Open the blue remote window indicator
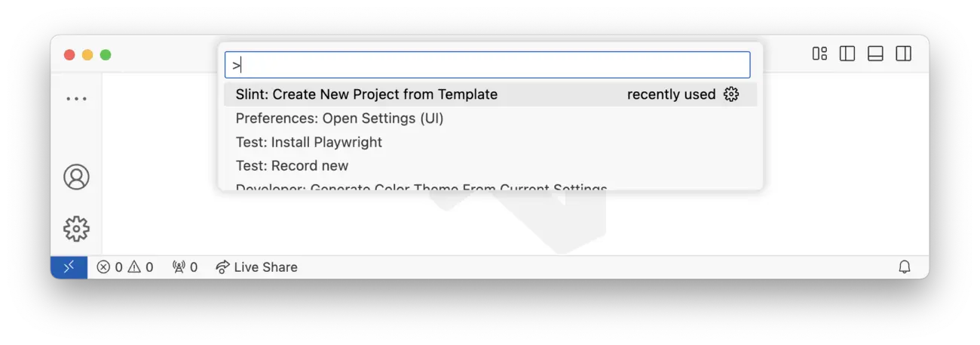 coord(69,267)
